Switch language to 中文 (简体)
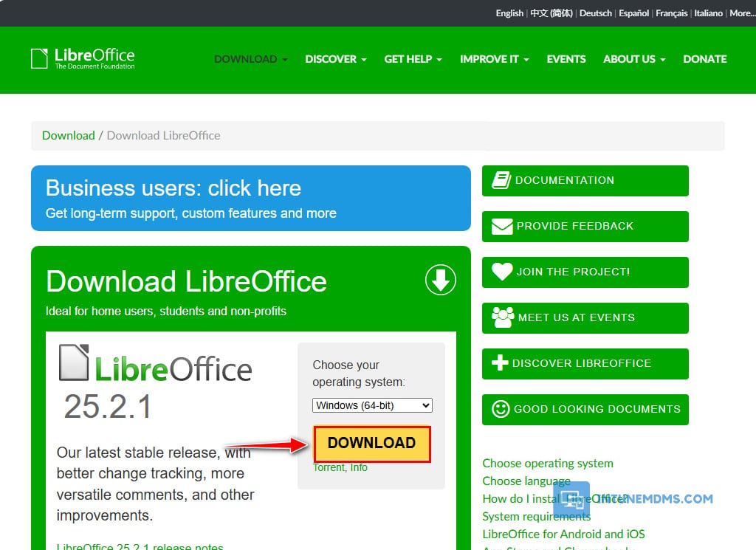The height and width of the screenshot is (550, 756). 551,13
